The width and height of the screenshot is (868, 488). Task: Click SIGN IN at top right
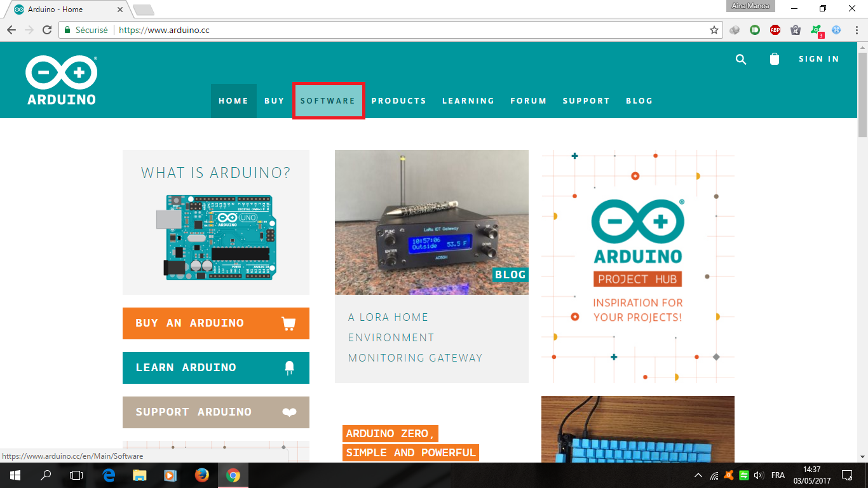[818, 58]
